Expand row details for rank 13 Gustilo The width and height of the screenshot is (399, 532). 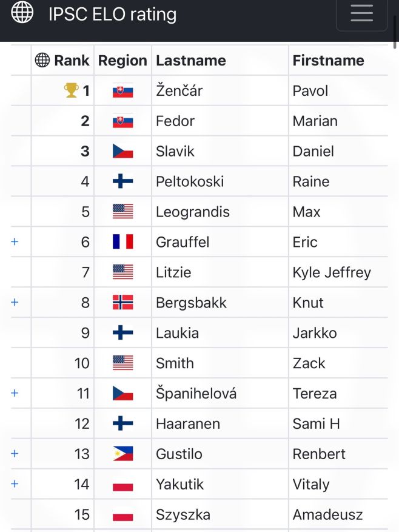point(15,454)
